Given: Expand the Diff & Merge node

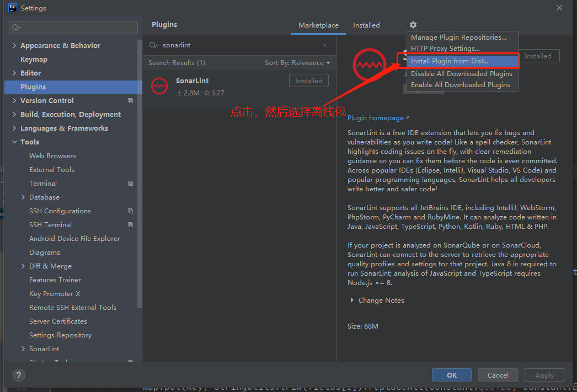Looking at the screenshot, I should [23, 266].
